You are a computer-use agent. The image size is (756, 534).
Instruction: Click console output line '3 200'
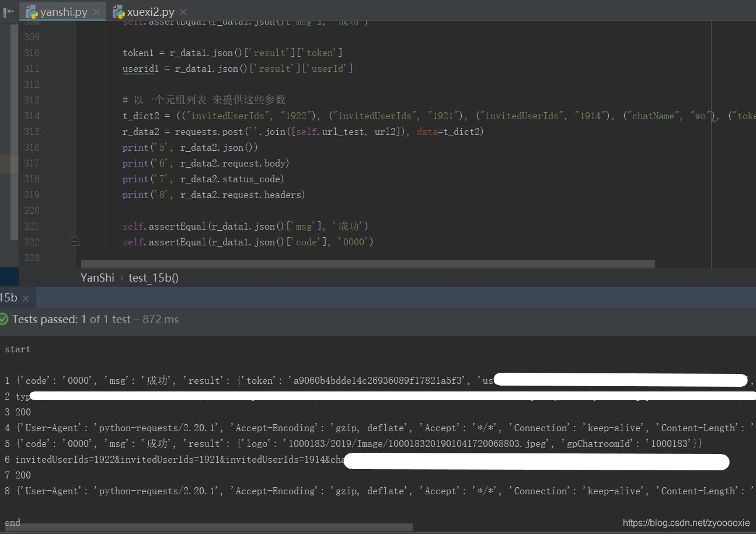pyautogui.click(x=18, y=412)
